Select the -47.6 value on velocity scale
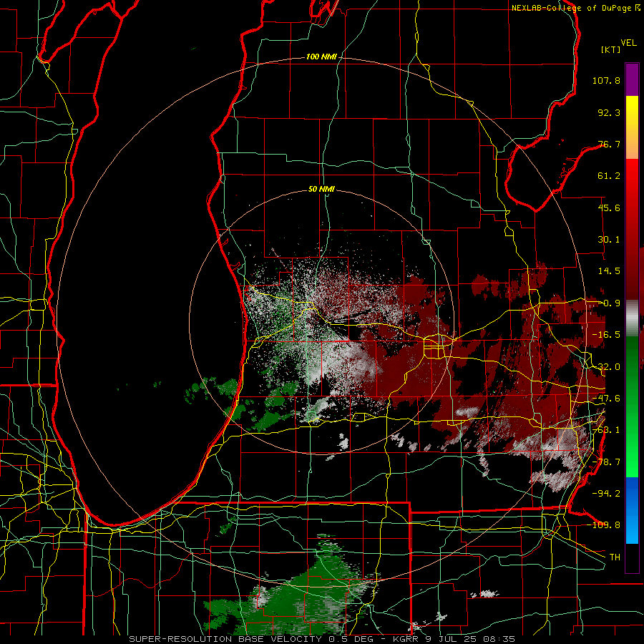The height and width of the screenshot is (644, 644). point(606,399)
